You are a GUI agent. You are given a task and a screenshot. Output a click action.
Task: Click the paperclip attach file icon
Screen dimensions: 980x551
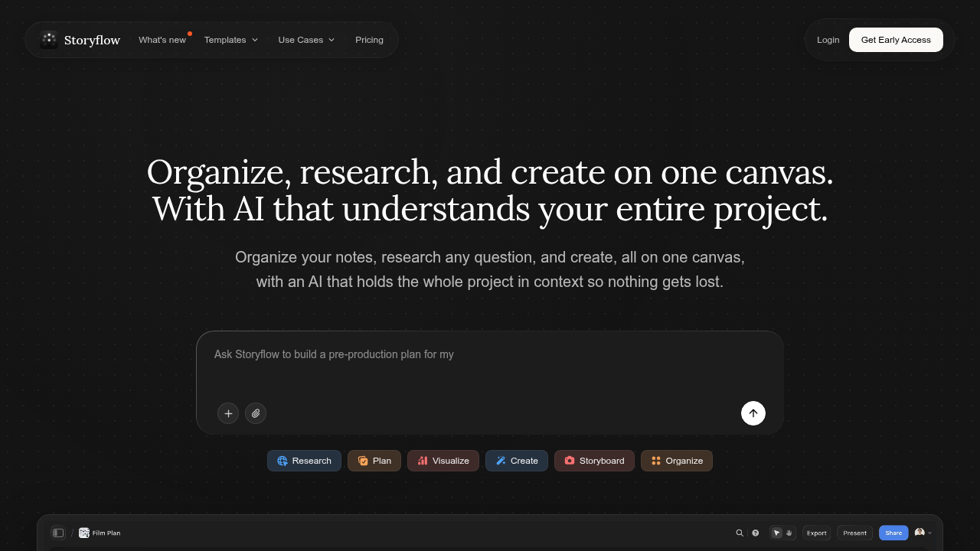[x=256, y=413]
